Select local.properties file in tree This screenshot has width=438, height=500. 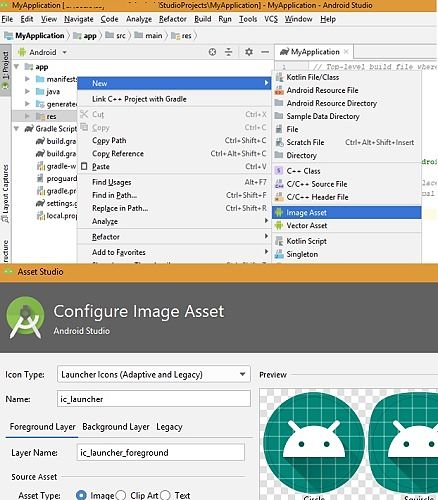click(x=57, y=216)
